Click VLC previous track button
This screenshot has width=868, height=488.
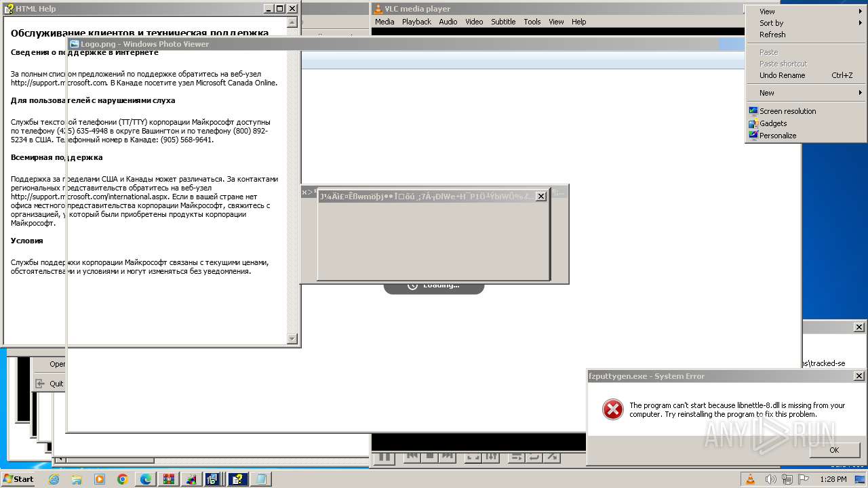pos(412,457)
